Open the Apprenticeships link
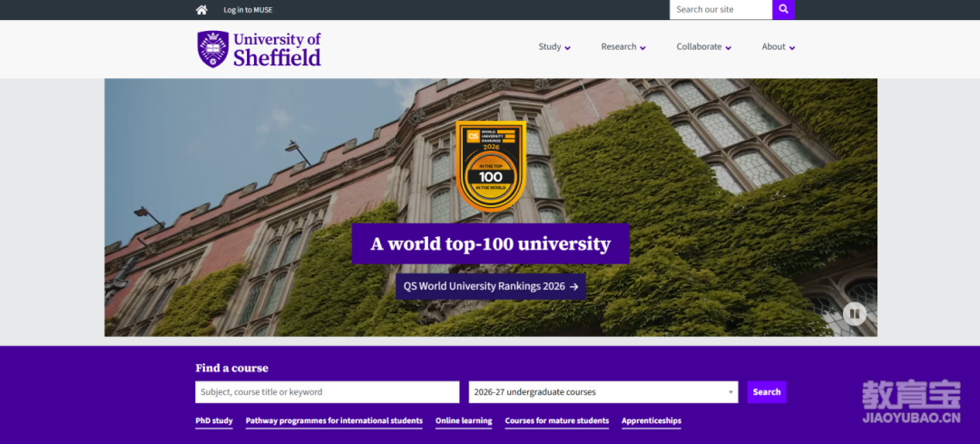This screenshot has width=980, height=444. (652, 421)
